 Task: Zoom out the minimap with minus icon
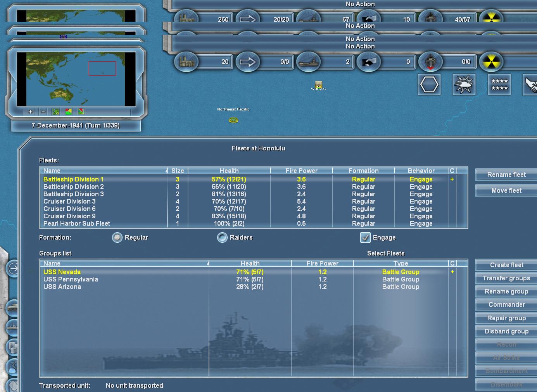43,112
